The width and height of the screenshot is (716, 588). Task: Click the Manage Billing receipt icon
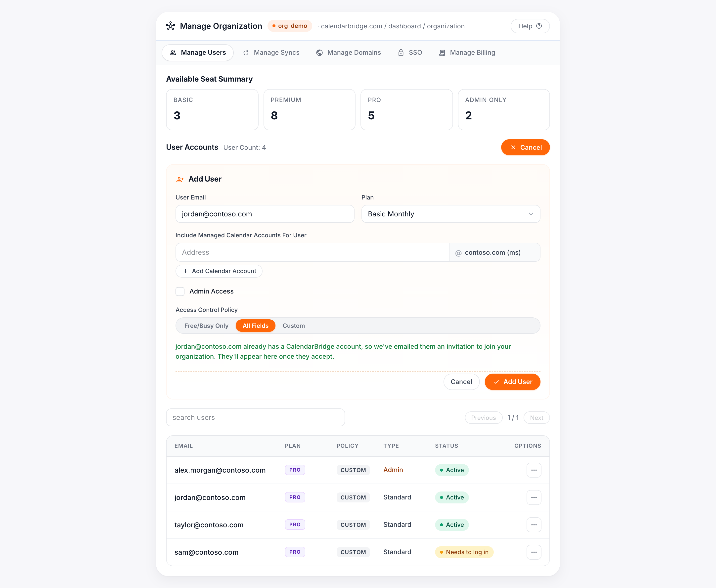tap(442, 53)
